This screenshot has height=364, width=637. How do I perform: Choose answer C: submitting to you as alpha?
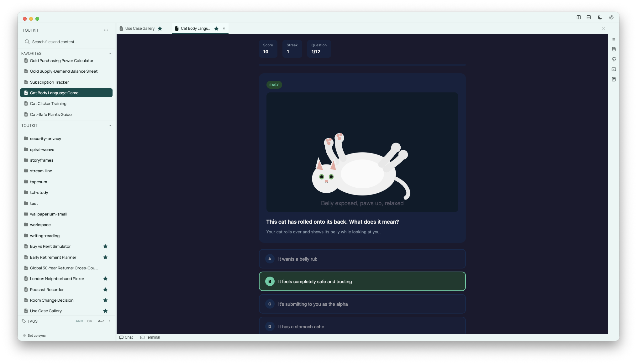coord(362,304)
